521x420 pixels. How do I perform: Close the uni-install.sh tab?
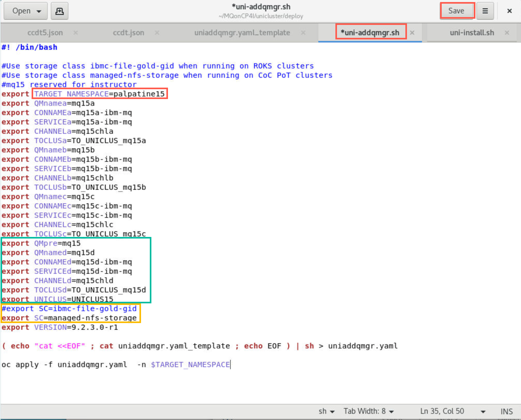(x=507, y=33)
